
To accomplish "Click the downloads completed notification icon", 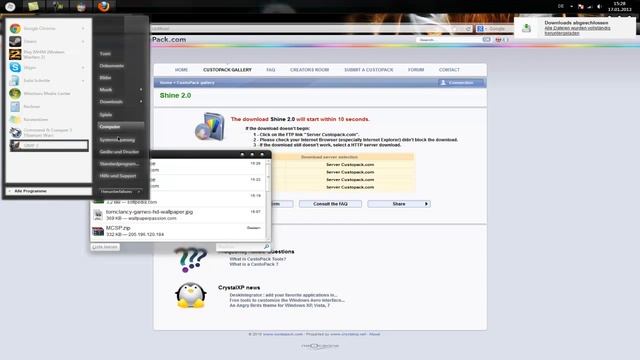I will tap(527, 28).
